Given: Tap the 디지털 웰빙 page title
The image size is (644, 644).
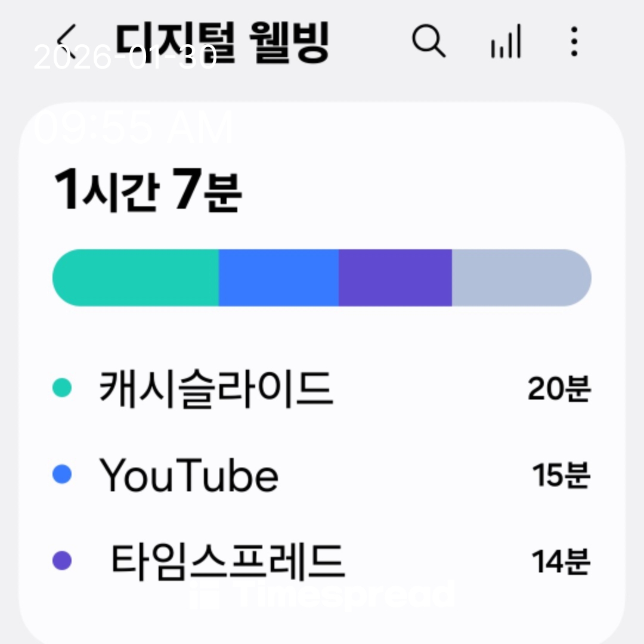Looking at the screenshot, I should (222, 43).
